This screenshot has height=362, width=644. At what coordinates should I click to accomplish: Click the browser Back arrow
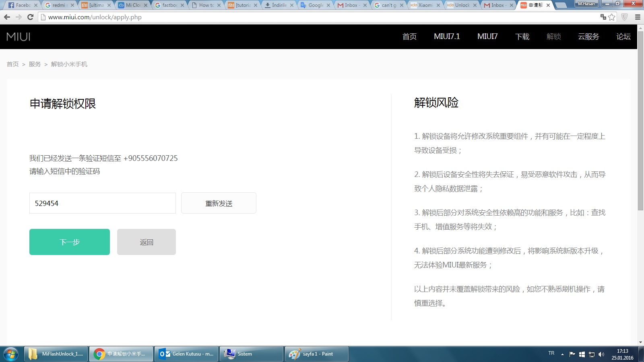7,17
